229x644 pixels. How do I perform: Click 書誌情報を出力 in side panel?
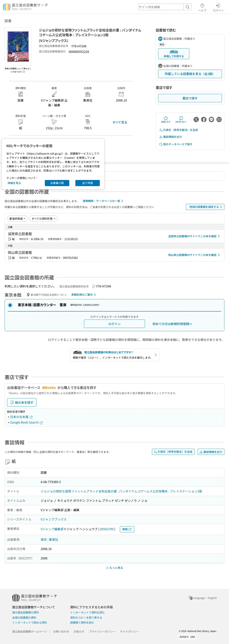(170, 137)
